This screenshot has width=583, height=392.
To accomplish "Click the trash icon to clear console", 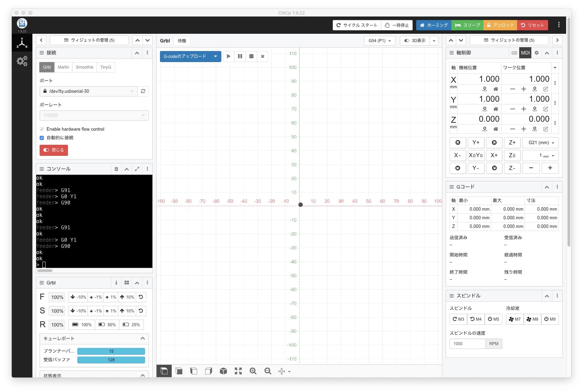I will [x=116, y=169].
